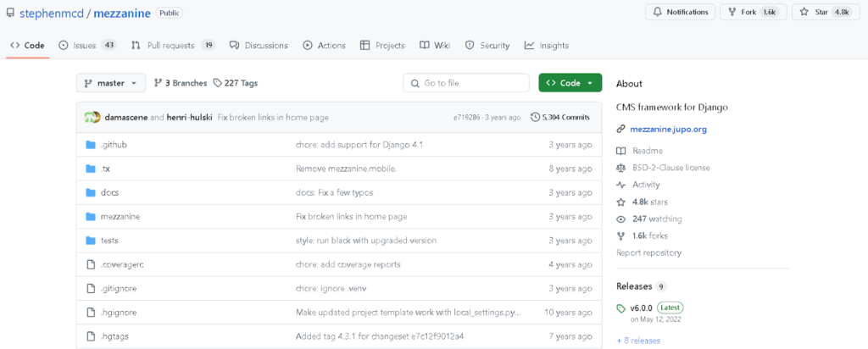Open 'docs: Fix a few typos' commit
Screen dimensions: 868x349
334,192
